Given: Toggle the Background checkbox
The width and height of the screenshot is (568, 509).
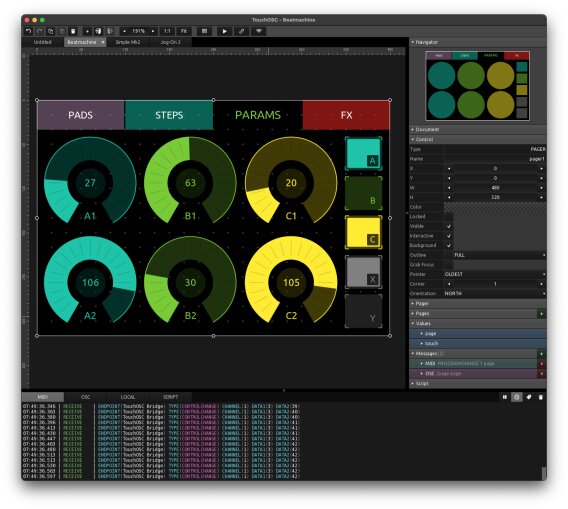Looking at the screenshot, I should (448, 245).
